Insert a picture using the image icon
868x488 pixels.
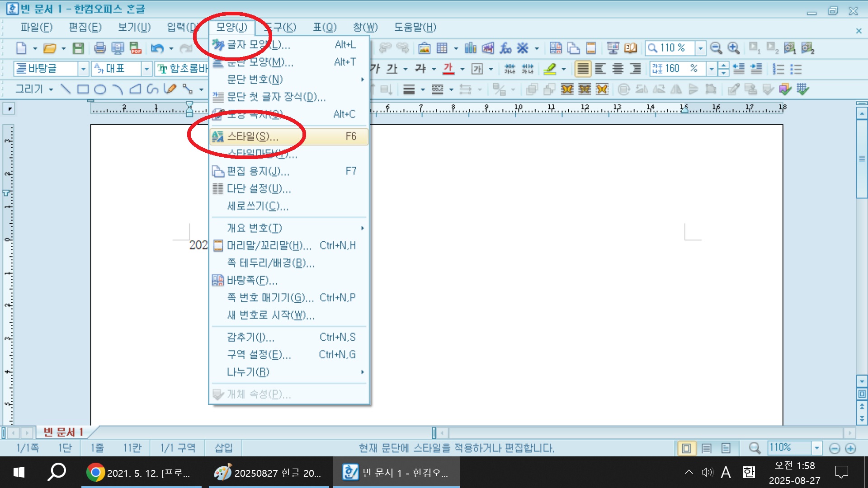coord(424,48)
